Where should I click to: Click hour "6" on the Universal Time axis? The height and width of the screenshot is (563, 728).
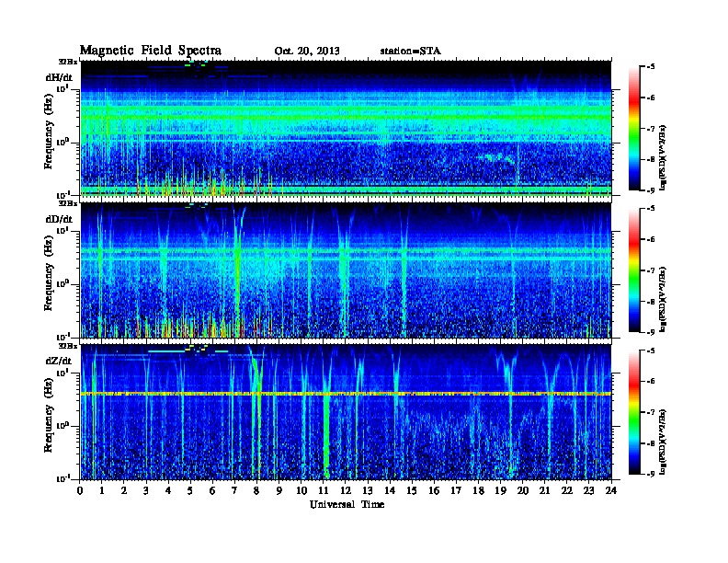(x=212, y=490)
